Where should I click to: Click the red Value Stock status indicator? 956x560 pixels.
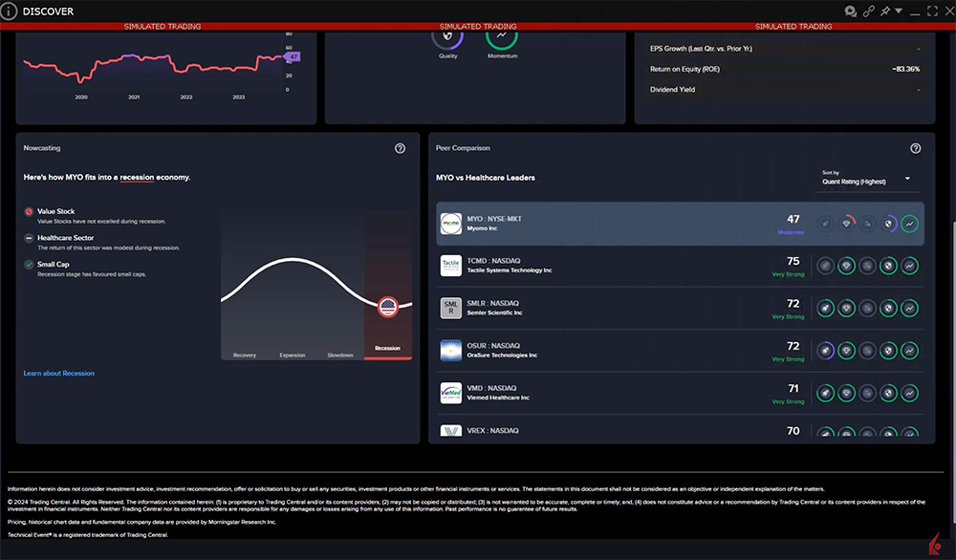pos(29,211)
